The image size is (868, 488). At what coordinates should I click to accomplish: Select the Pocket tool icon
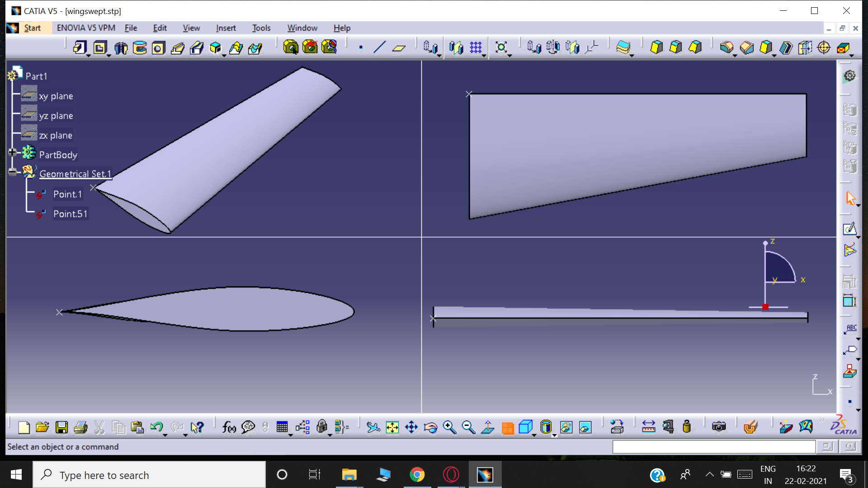point(100,47)
